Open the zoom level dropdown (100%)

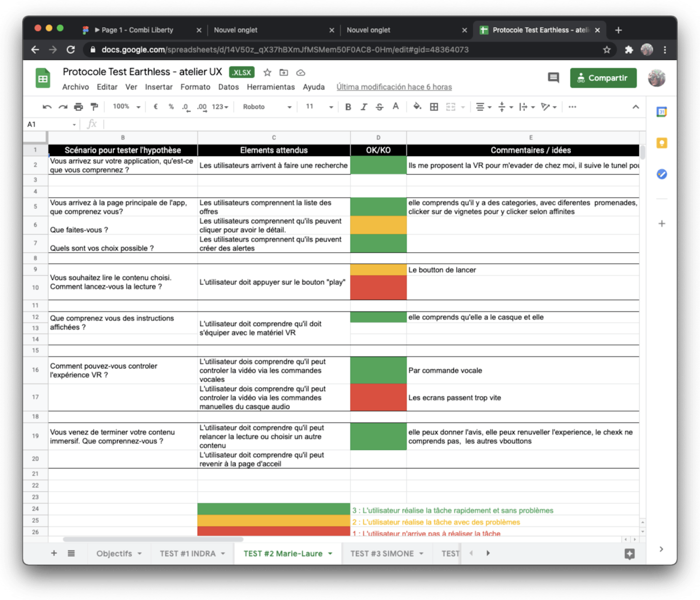pyautogui.click(x=126, y=107)
